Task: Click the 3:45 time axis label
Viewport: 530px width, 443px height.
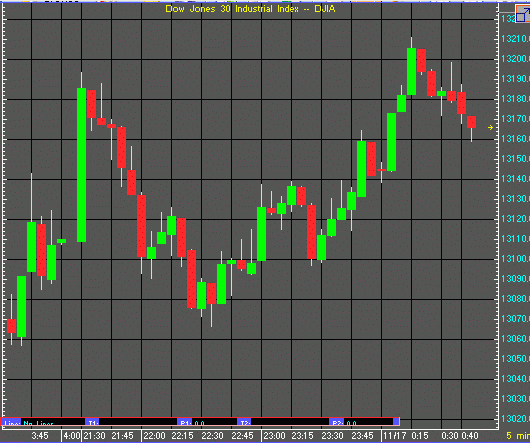Action: click(x=40, y=436)
